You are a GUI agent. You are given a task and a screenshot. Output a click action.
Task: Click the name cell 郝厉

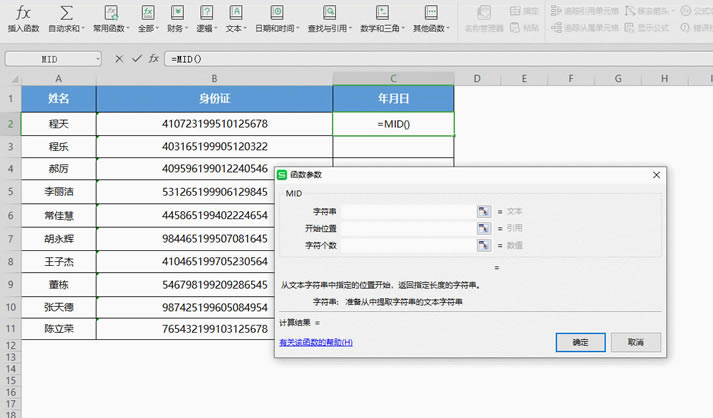[x=59, y=169]
